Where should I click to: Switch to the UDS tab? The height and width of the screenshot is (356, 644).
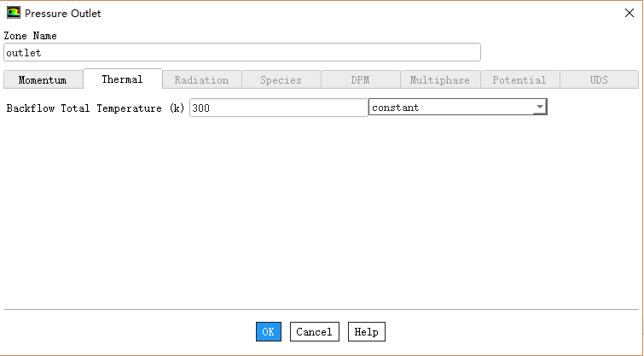click(599, 80)
